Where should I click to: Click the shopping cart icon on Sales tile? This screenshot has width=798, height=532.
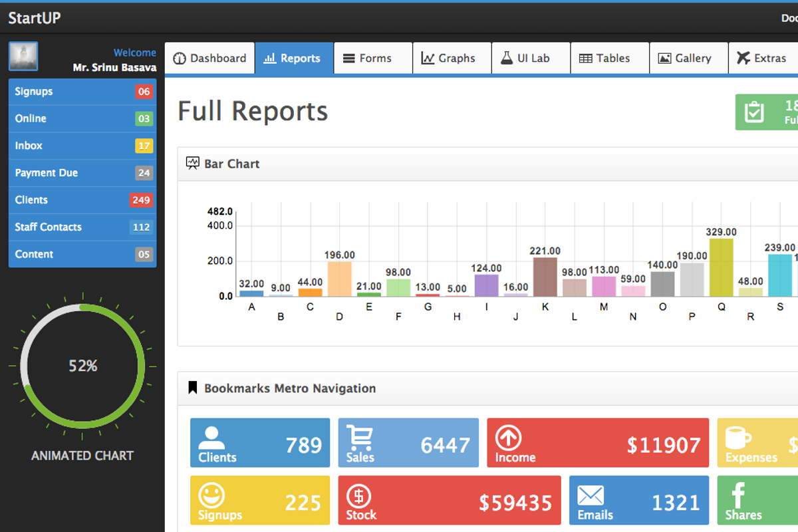(x=360, y=438)
